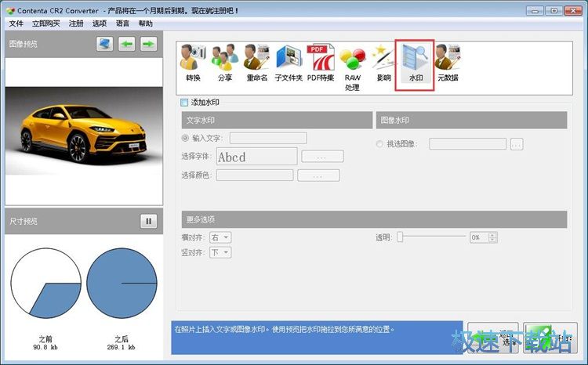The height and width of the screenshot is (365, 588).
Task: Click the font browse button beside Abcd
Action: coord(322,157)
